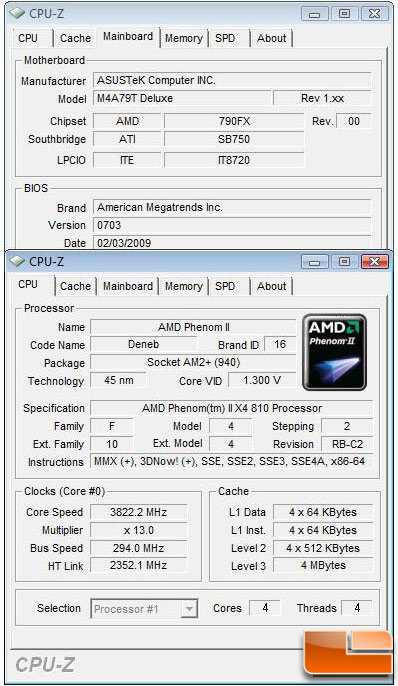Select Mainboard tab in the back window
The width and height of the screenshot is (398, 686).
tap(128, 36)
